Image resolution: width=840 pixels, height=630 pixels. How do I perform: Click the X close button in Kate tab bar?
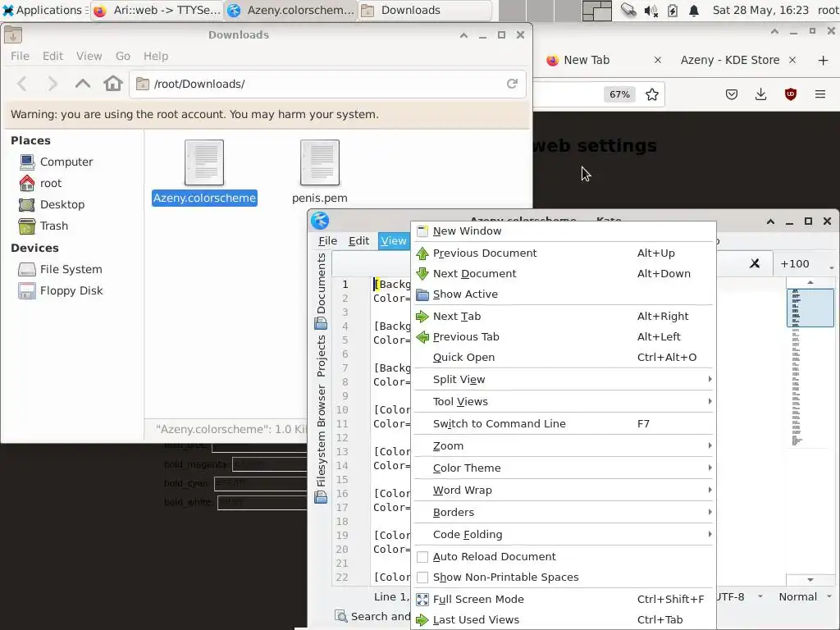pos(755,263)
